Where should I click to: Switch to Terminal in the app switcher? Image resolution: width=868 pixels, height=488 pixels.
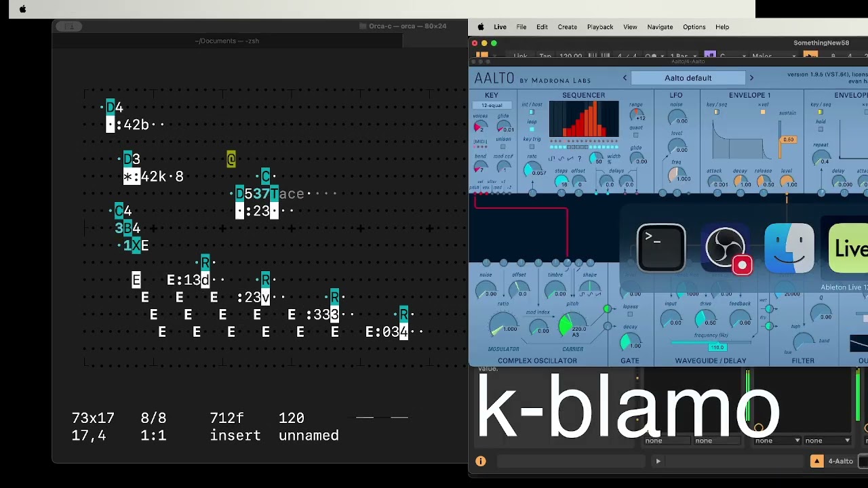(661, 248)
